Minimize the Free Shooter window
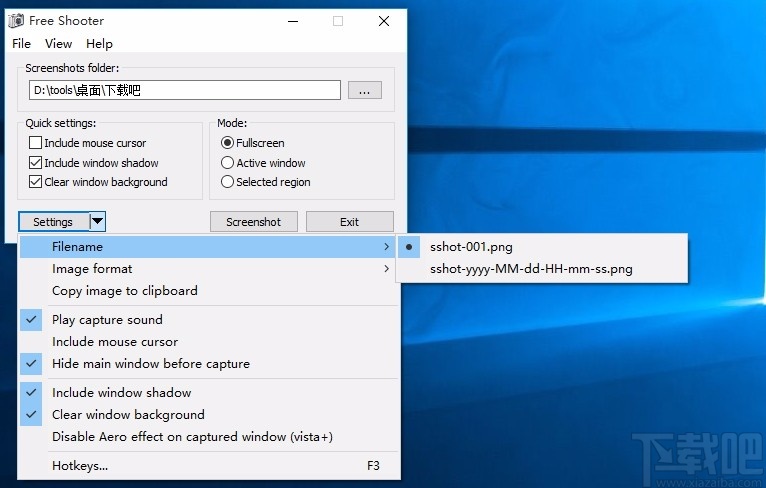Viewport: 766px width, 488px height. [293, 21]
